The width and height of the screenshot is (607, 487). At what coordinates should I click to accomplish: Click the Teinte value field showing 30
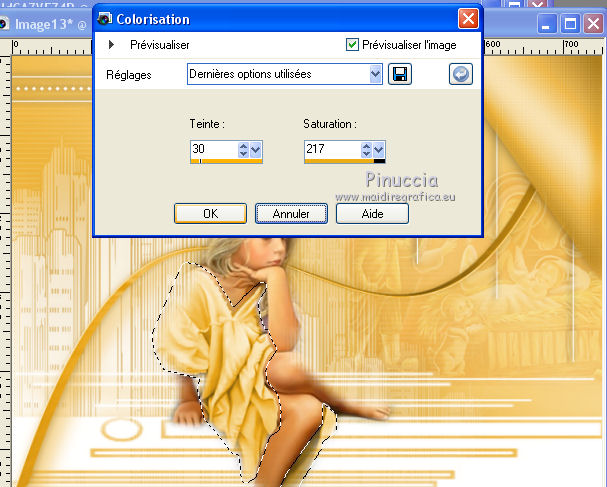tap(214, 149)
